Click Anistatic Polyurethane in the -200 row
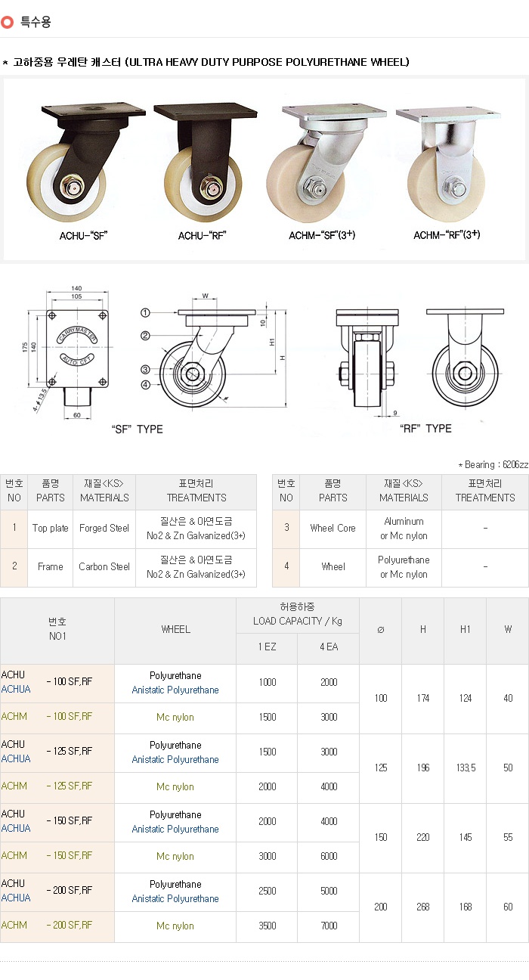Viewport: 529px width, 980px height. pos(175,899)
